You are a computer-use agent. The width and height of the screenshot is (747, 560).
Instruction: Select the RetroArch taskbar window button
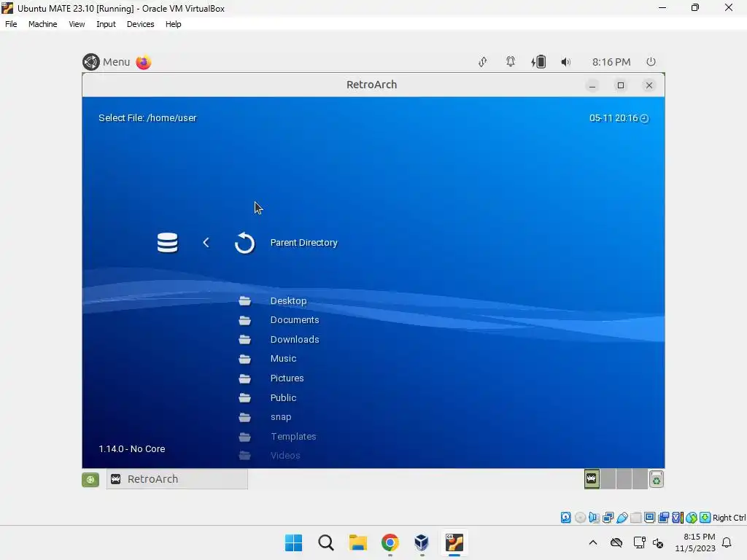(177, 479)
